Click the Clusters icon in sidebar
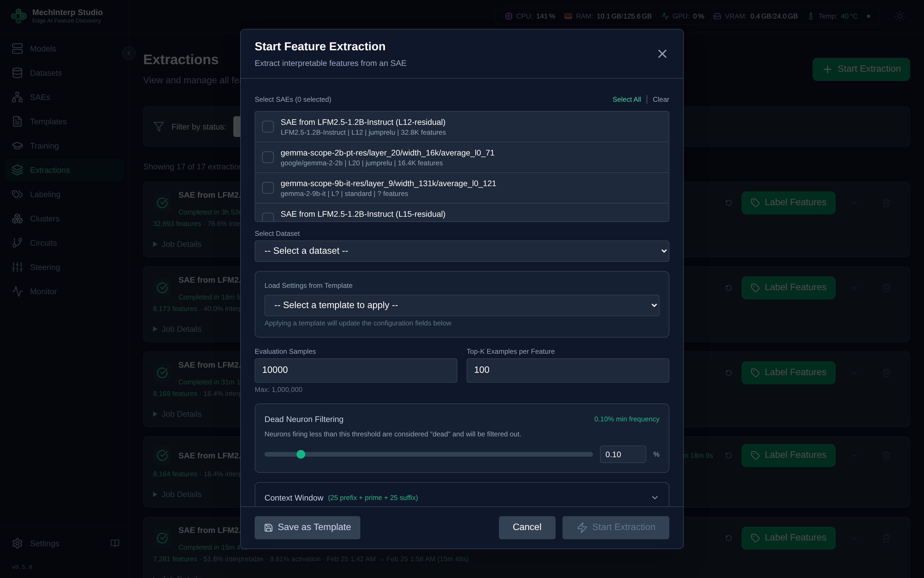 (x=17, y=219)
